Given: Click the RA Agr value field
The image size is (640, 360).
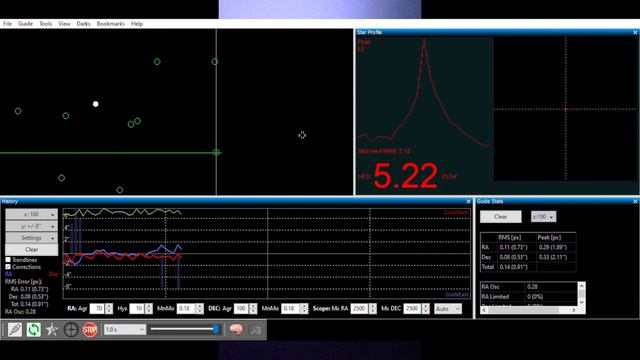Looking at the screenshot, I should [97, 309].
